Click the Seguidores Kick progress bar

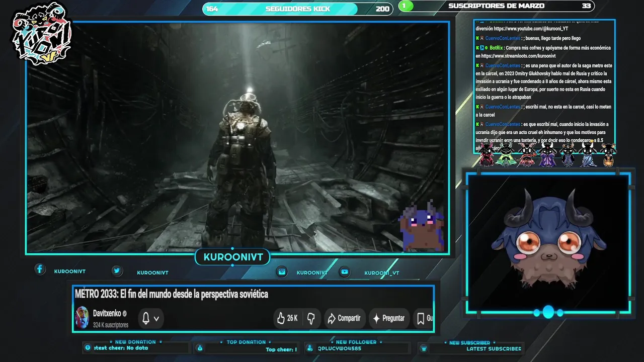[297, 9]
